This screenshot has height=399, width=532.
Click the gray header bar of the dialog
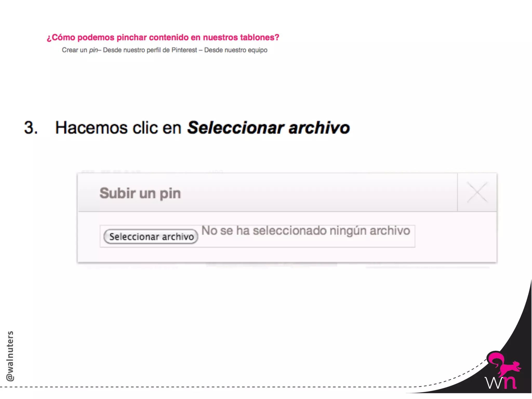coord(268,192)
